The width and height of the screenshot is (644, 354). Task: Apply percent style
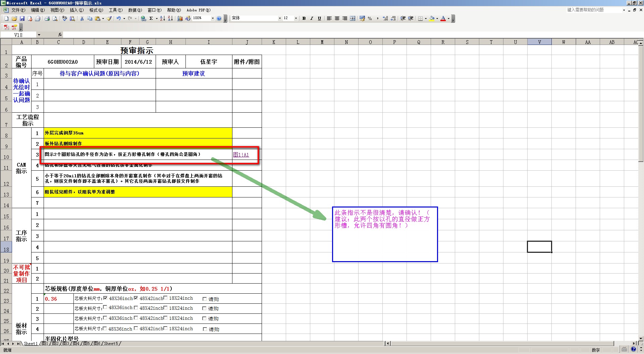pyautogui.click(x=370, y=18)
